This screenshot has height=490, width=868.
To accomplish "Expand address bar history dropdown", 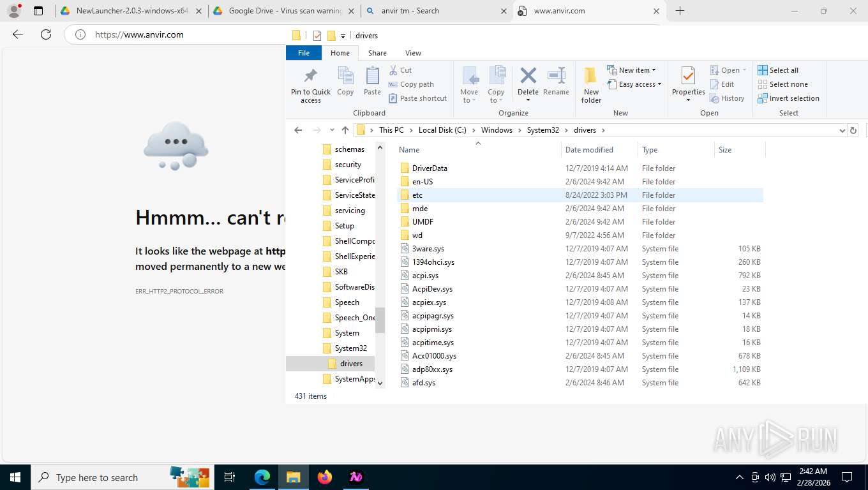I will 842,130.
